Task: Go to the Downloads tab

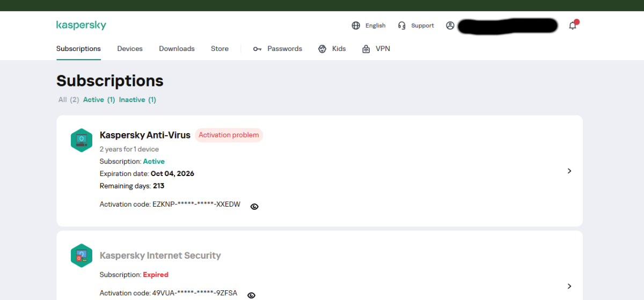Action: click(177, 49)
